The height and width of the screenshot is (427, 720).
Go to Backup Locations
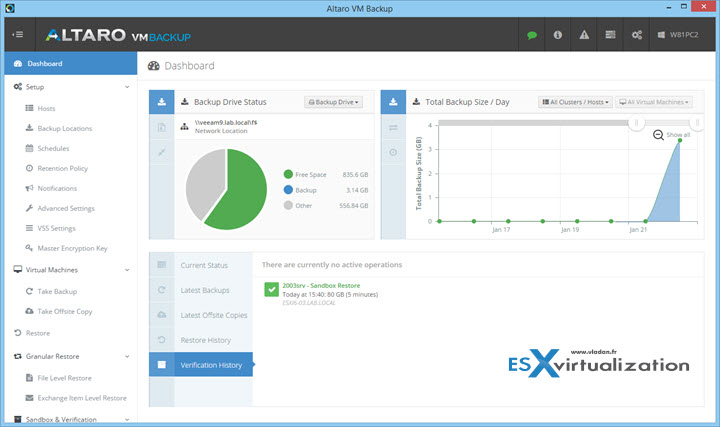click(x=65, y=129)
